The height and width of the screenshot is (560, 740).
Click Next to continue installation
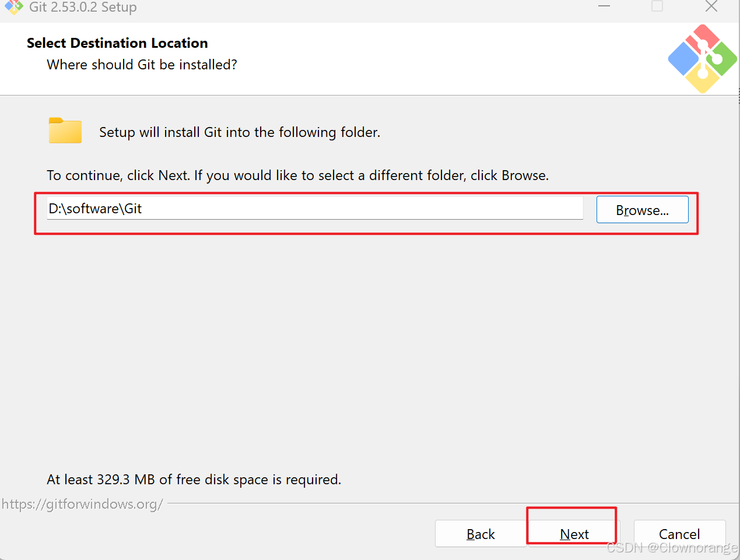point(574,534)
